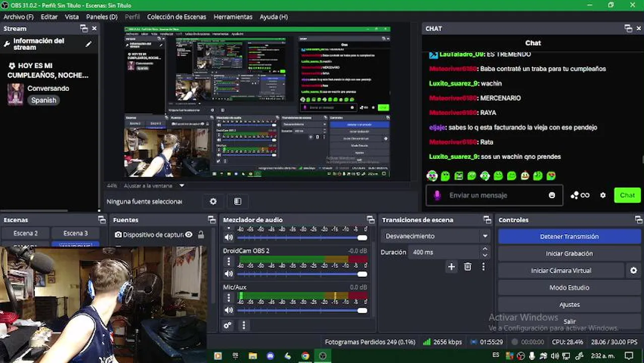This screenshot has height=363, width=644.
Task: Open Chrome from the taskbar
Action: click(x=305, y=355)
